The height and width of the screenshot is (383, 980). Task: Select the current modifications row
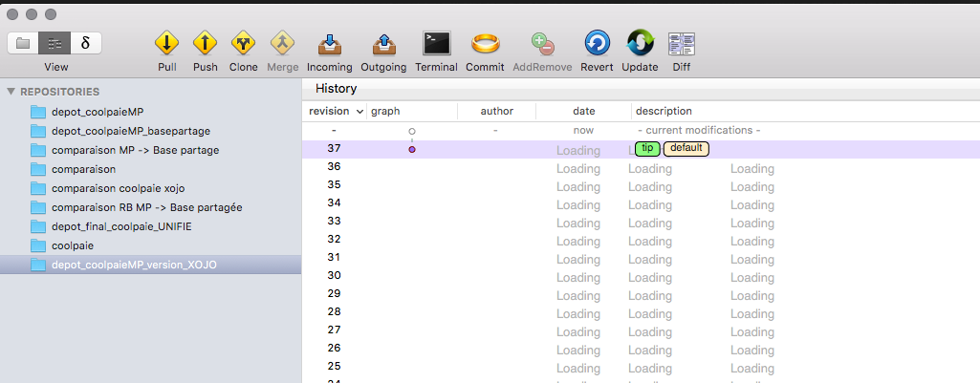(x=641, y=131)
